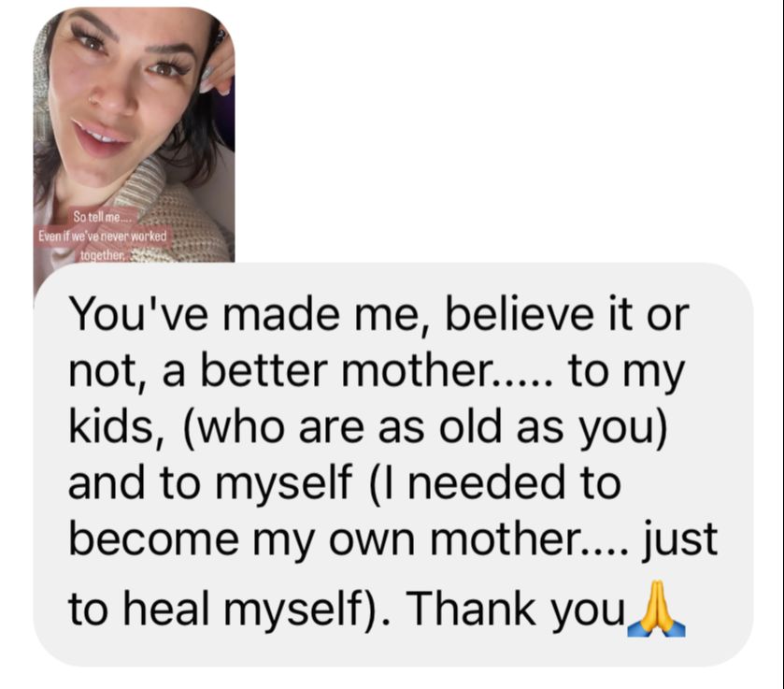784x689 pixels.
Task: Tap the "together" caption line on story
Action: 102,255
